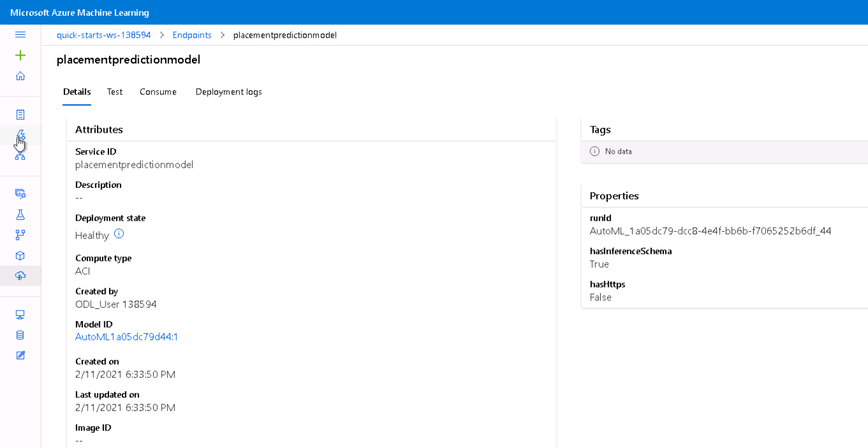Click Service ID value placementpredictionmodel
The image size is (868, 448).
pyautogui.click(x=134, y=165)
